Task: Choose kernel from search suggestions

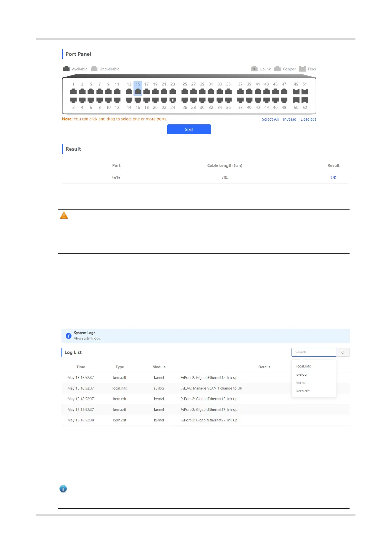Action: (x=301, y=383)
